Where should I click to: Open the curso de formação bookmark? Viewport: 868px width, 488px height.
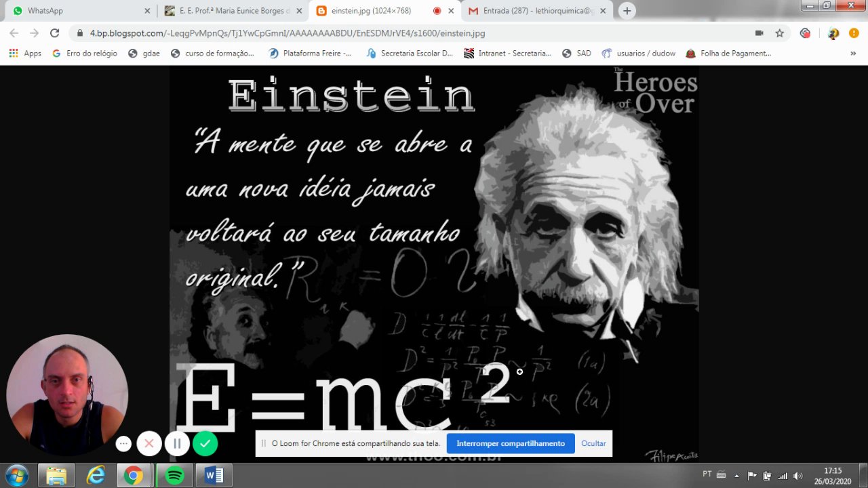[212, 53]
